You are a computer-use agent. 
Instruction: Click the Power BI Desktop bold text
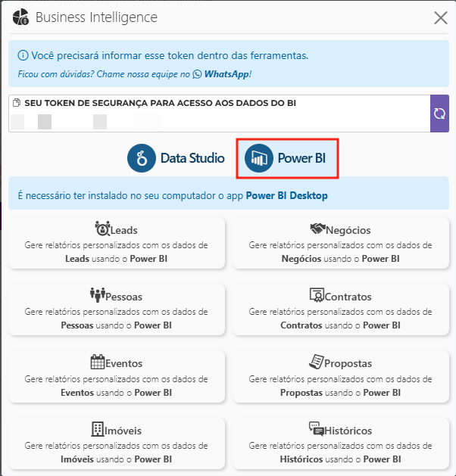pyautogui.click(x=286, y=195)
